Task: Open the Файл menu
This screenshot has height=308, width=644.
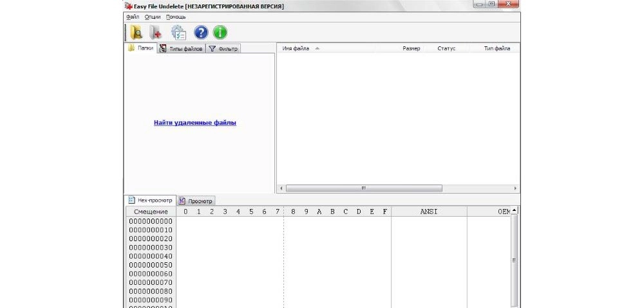Action: pos(133,17)
